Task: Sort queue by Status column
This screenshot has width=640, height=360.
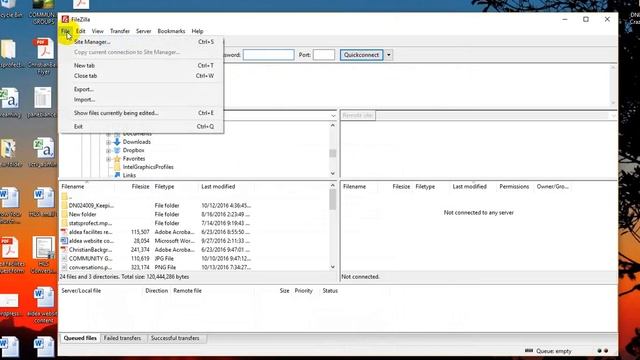Action: click(x=330, y=291)
